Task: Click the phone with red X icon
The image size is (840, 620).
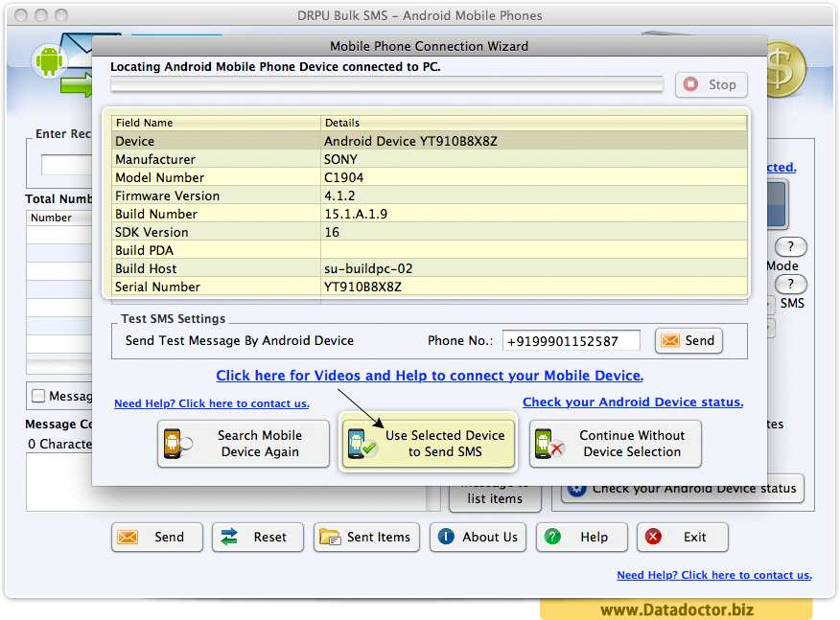Action: coord(549,444)
